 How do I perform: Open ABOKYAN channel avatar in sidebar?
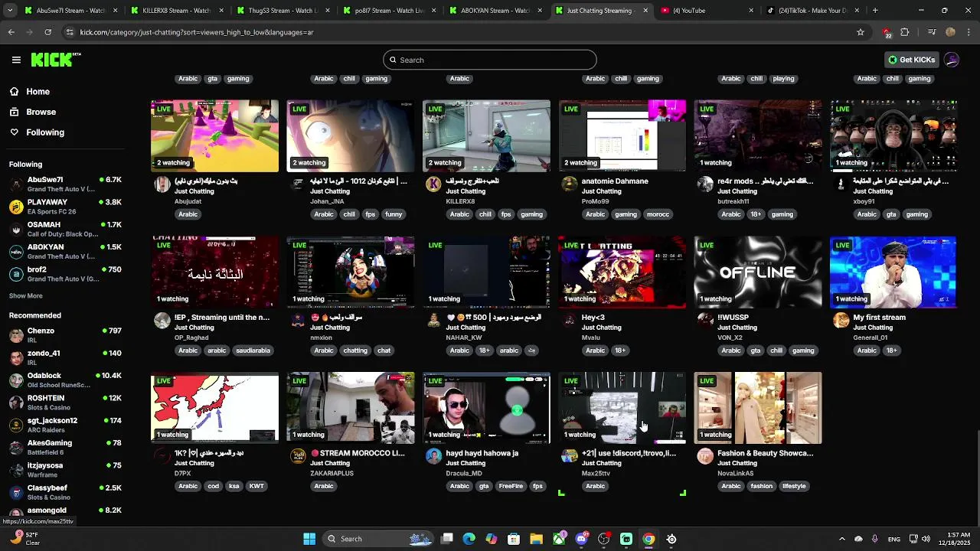pos(16,252)
